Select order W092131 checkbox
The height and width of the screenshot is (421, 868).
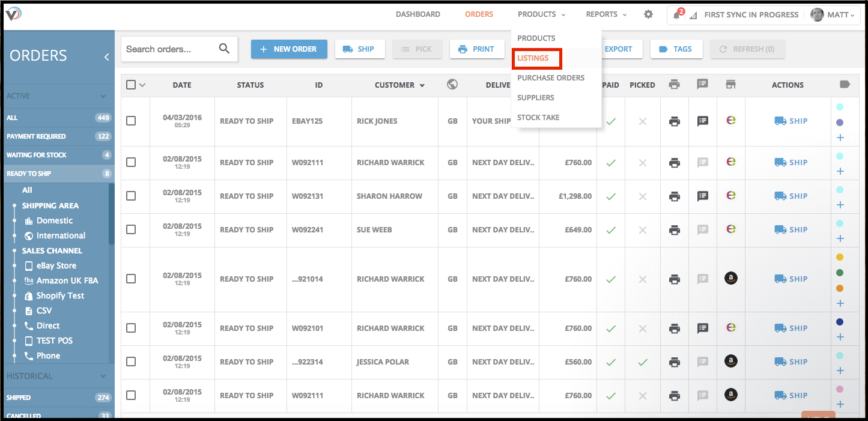131,196
